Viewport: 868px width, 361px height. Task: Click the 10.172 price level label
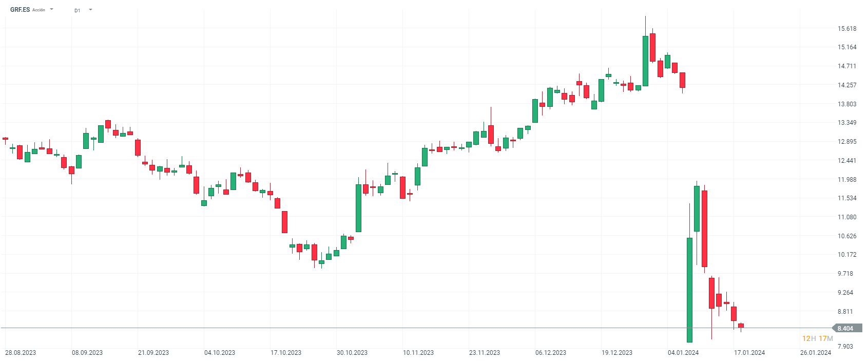pyautogui.click(x=847, y=255)
